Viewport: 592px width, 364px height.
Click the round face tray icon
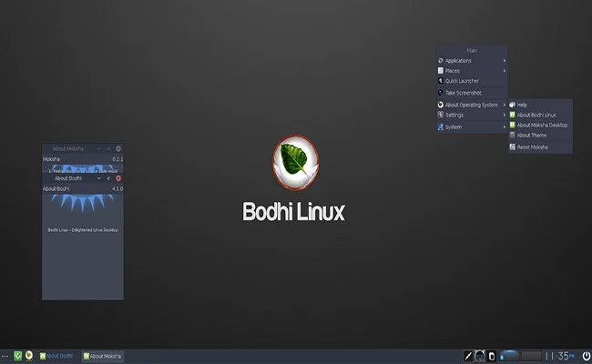(x=479, y=356)
